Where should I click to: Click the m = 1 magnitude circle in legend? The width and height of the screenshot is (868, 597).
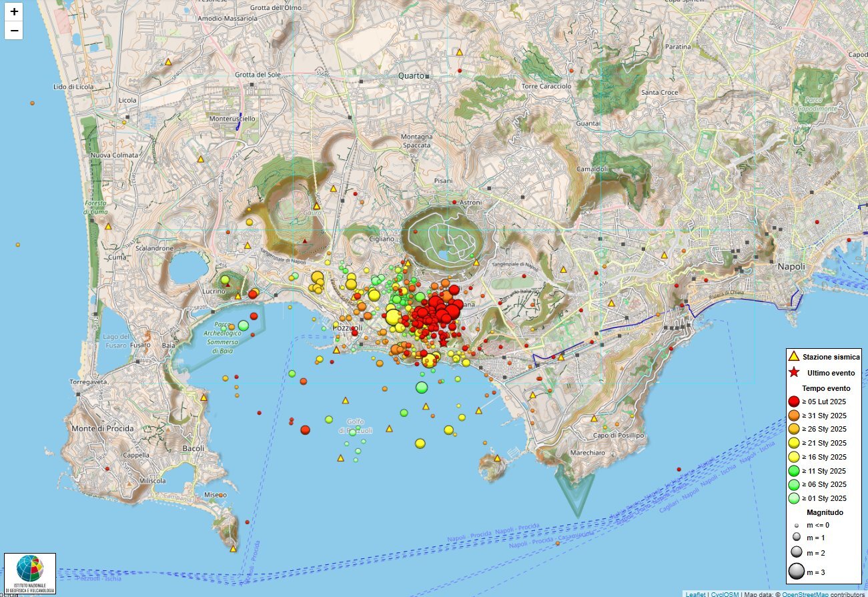[796, 537]
